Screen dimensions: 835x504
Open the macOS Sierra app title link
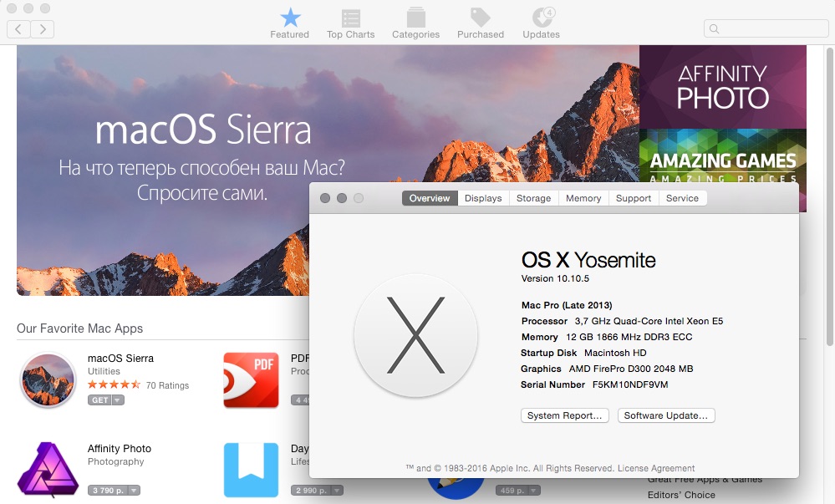coord(120,359)
